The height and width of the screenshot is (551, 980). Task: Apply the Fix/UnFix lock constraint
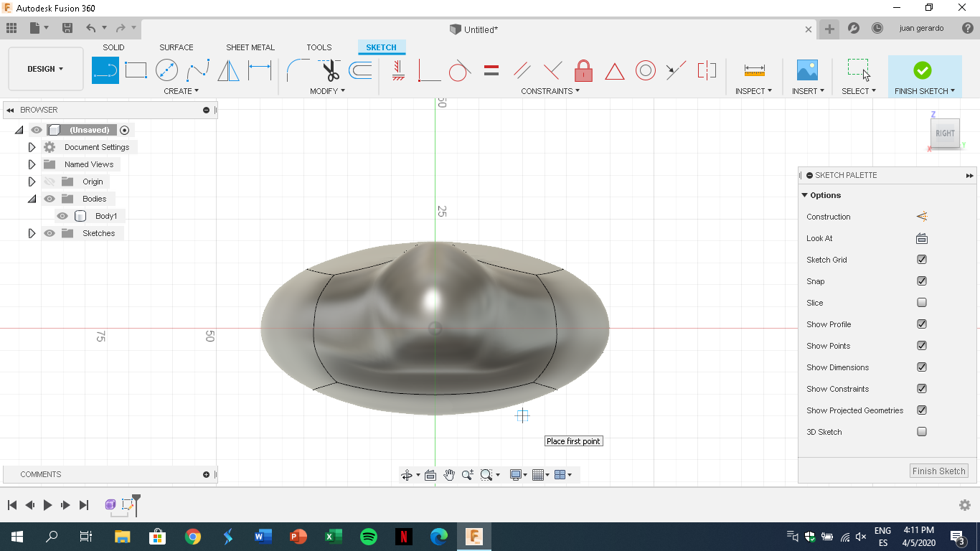[583, 70]
